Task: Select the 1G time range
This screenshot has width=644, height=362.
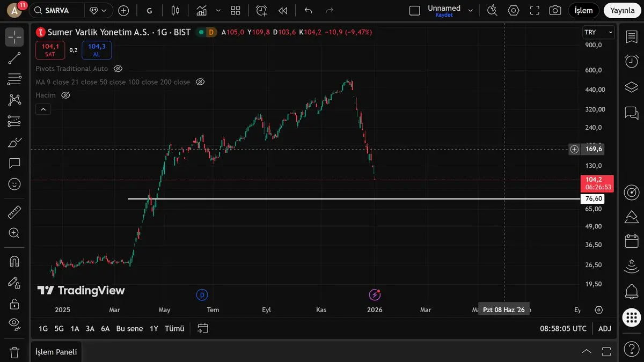Action: pyautogui.click(x=43, y=328)
